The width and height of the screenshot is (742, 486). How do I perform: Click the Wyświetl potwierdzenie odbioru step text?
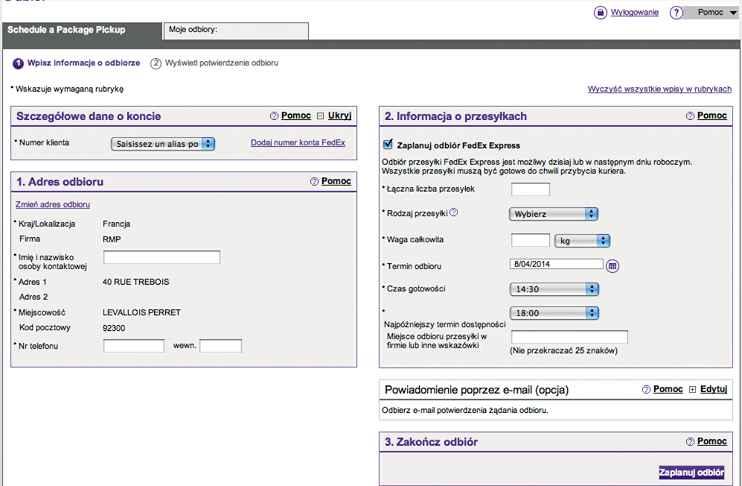click(221, 63)
